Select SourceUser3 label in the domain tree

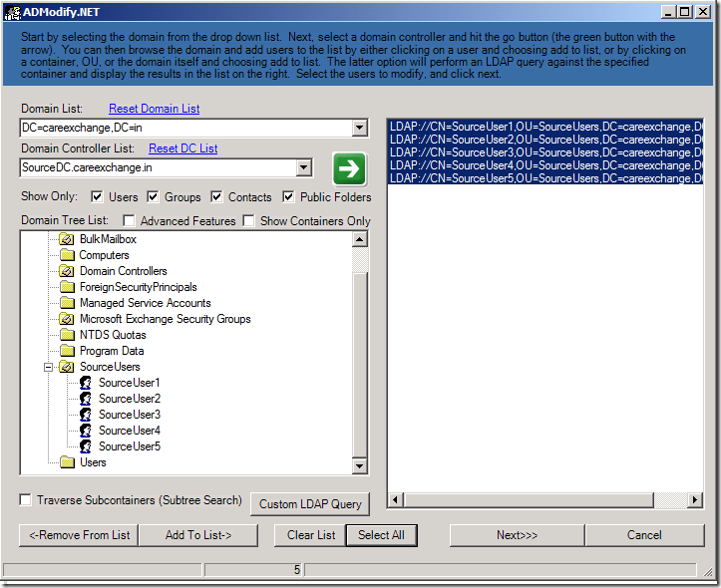click(x=130, y=415)
